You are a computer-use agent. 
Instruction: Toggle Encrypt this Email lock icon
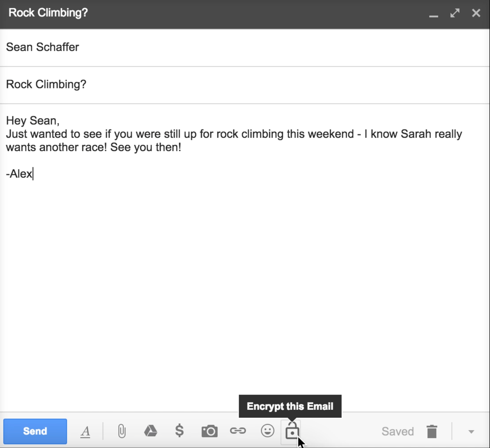[291, 431]
